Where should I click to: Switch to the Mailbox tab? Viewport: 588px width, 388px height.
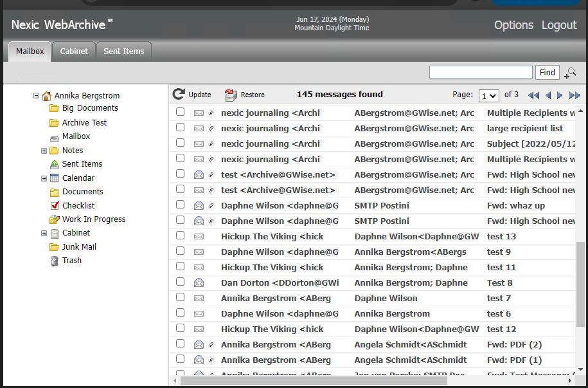30,51
